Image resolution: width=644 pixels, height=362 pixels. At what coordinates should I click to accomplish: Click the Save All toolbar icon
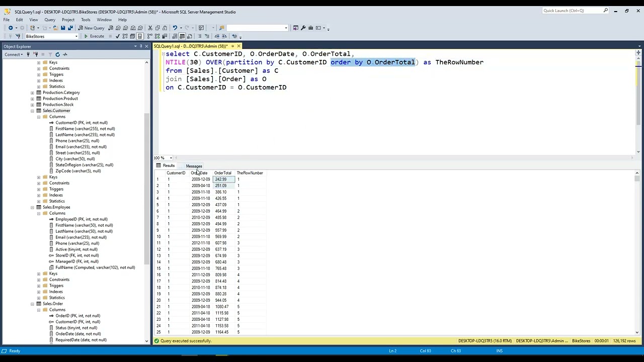point(70,28)
